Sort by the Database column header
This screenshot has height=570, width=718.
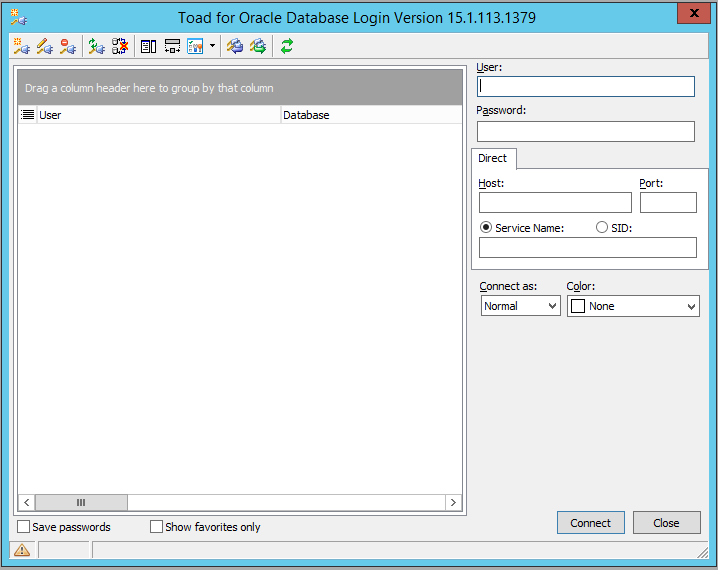[371, 115]
